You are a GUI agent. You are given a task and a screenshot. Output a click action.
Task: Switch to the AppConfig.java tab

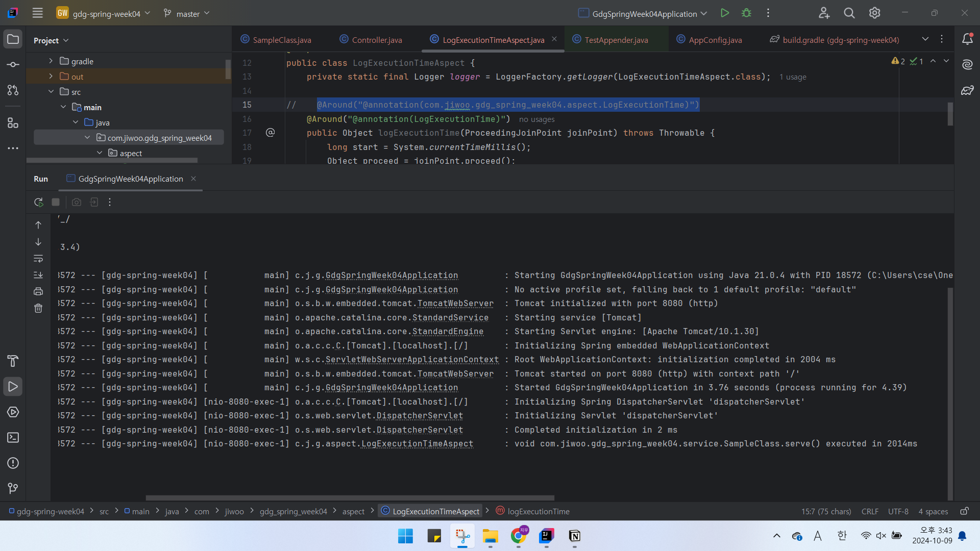point(715,40)
